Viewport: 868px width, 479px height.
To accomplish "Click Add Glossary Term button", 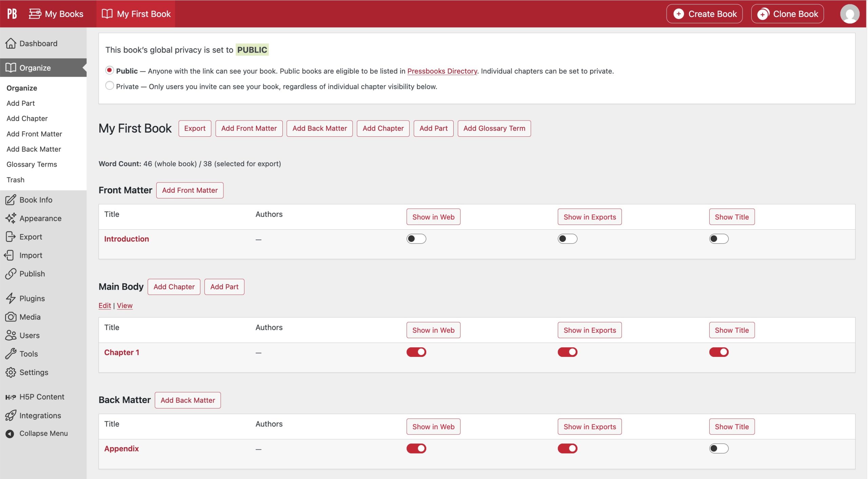I will coord(494,128).
